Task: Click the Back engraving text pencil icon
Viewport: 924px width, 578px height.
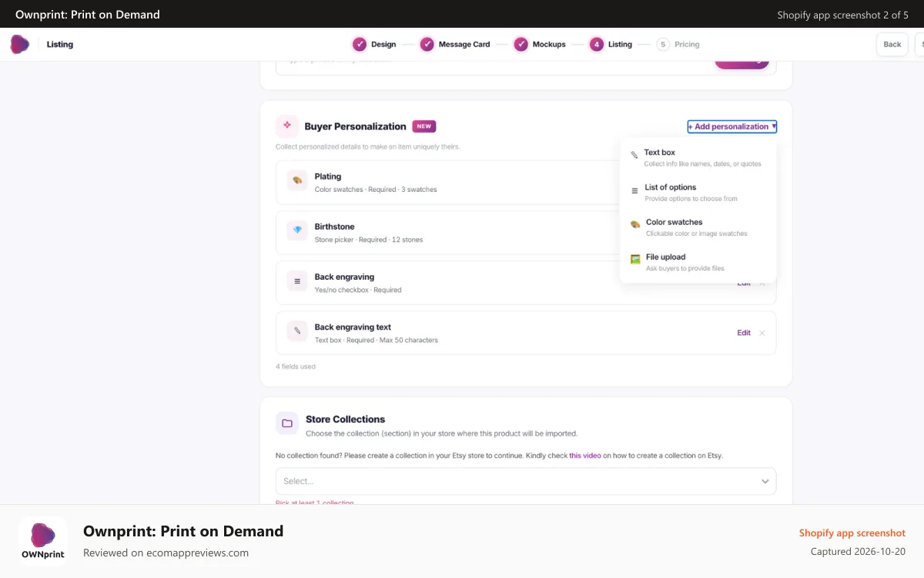Action: click(x=297, y=331)
